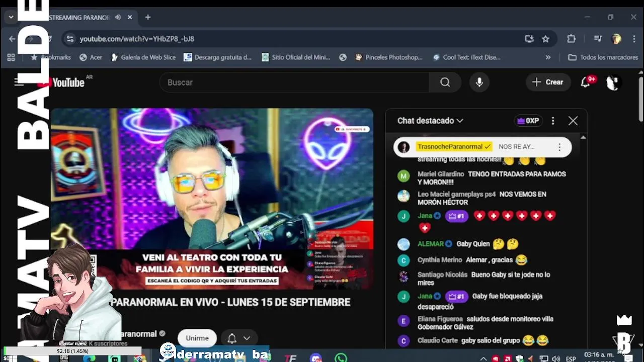Open the Chrome profile avatar
This screenshot has width=644, height=362.
616,39
